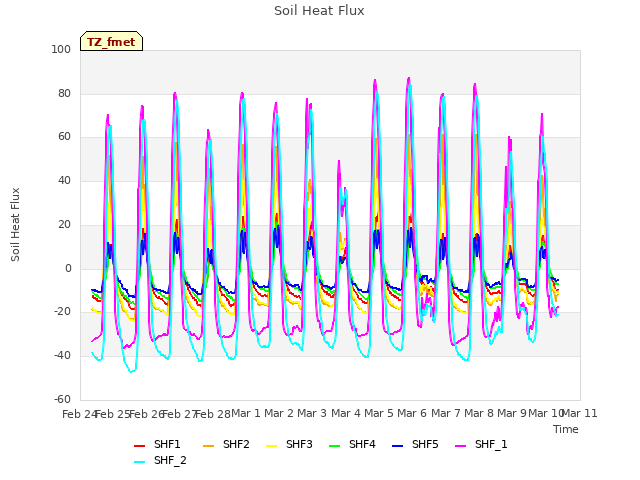Click the yellow SHF3 legend color marker

point(271,446)
